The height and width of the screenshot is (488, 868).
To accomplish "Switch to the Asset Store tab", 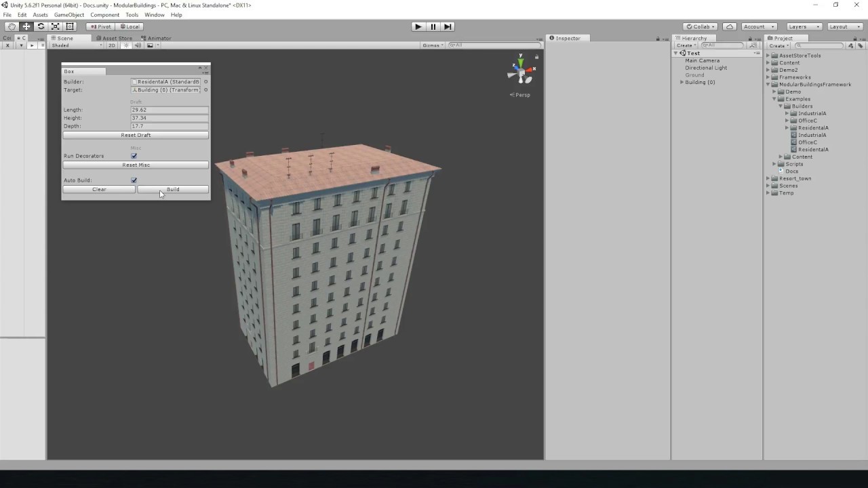I will pos(115,38).
